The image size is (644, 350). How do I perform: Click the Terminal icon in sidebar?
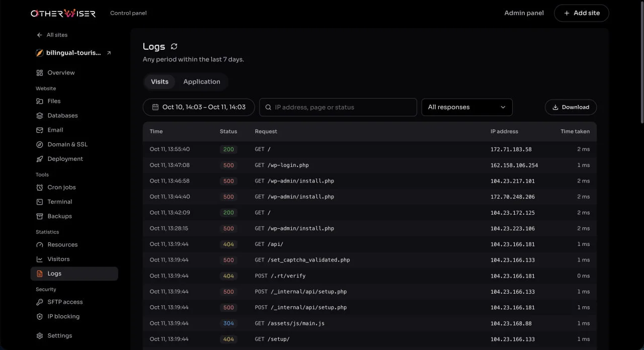(40, 202)
